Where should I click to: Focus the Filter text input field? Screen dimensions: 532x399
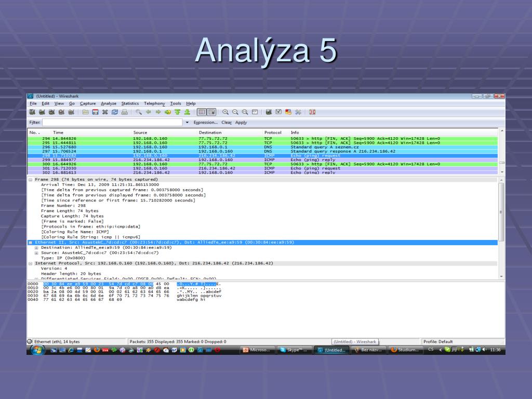coord(112,123)
